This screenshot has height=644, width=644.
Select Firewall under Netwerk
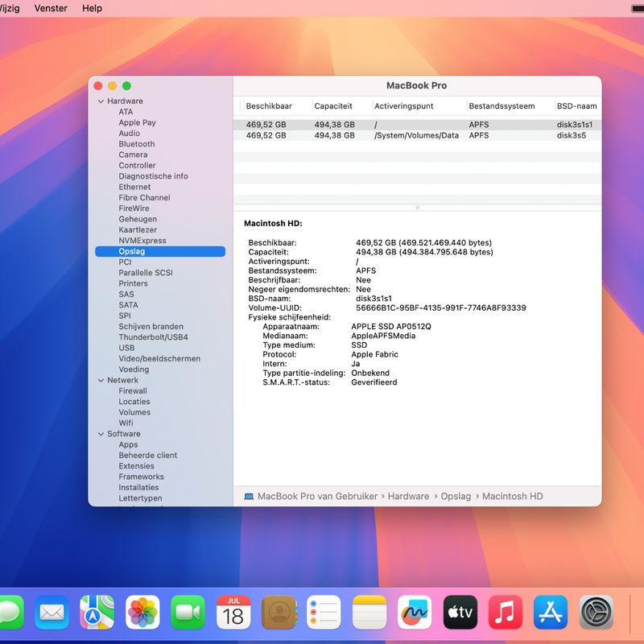[133, 390]
